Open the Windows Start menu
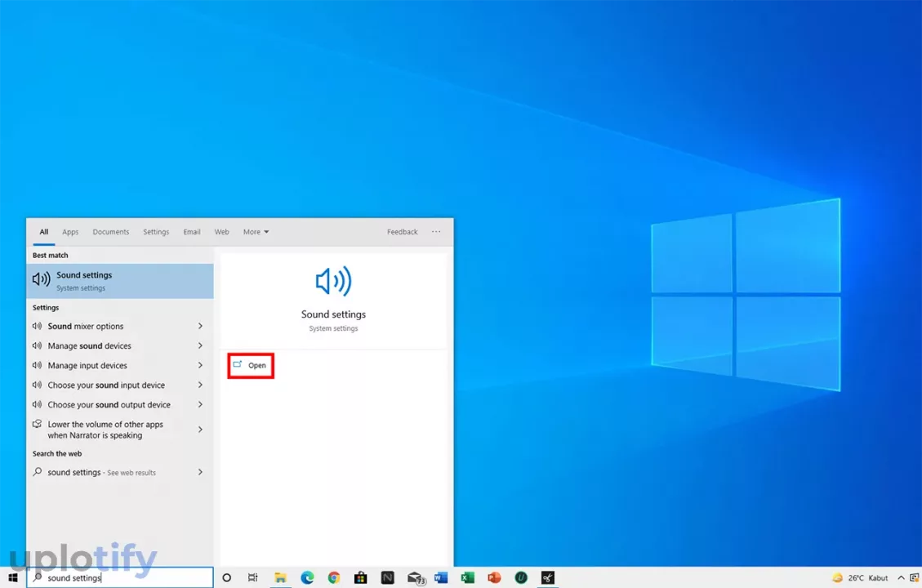This screenshot has height=588, width=922. point(13,577)
